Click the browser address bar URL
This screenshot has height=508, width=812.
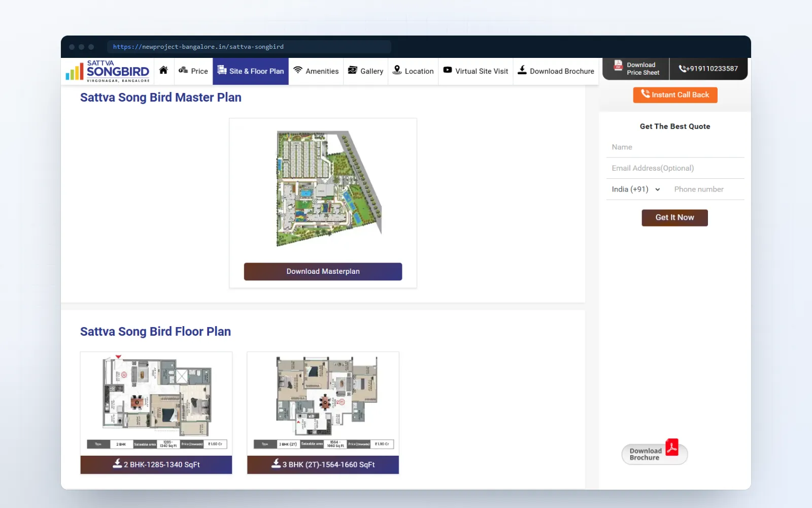[x=198, y=47]
